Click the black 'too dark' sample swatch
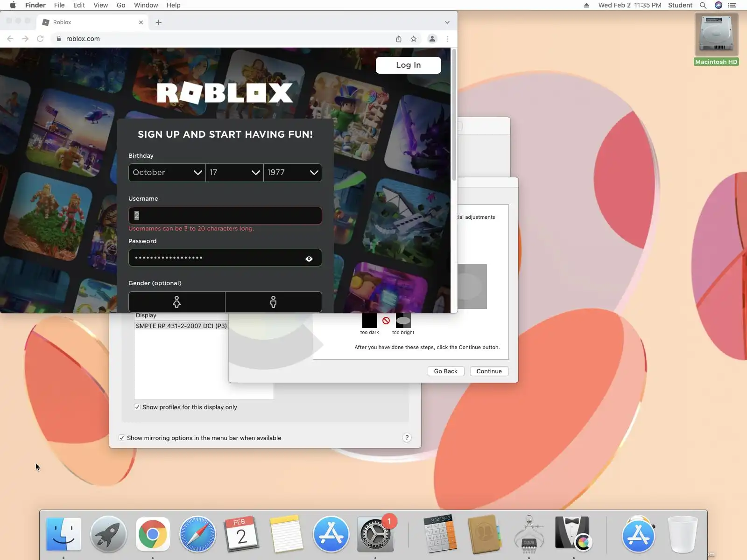This screenshot has height=560, width=747. point(369,321)
